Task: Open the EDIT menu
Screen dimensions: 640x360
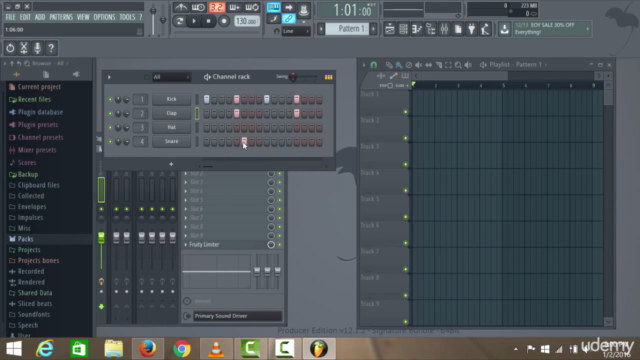Action: [x=25, y=17]
